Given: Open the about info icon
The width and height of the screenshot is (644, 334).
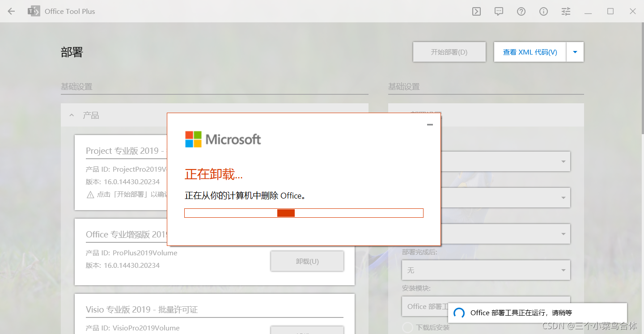Looking at the screenshot, I should [x=543, y=11].
